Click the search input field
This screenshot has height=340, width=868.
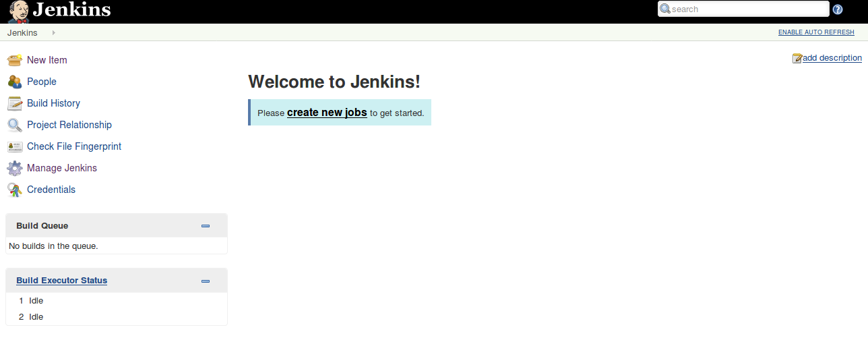(x=743, y=9)
